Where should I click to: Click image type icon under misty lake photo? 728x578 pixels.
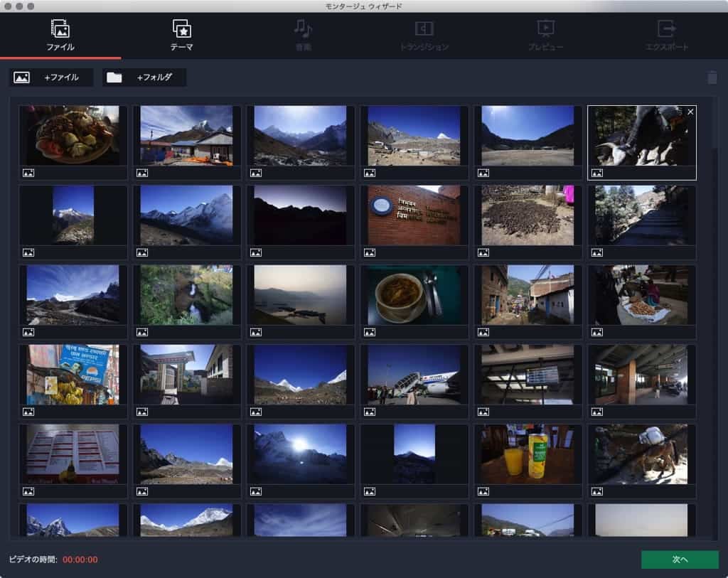256,333
